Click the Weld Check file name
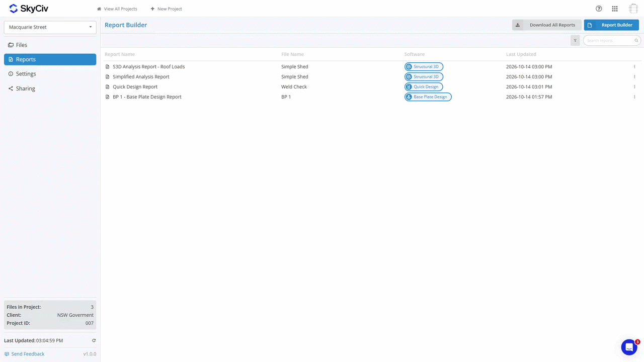 click(294, 86)
